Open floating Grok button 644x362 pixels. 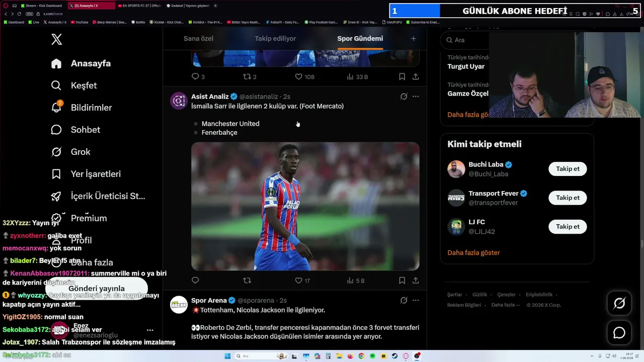(x=619, y=303)
